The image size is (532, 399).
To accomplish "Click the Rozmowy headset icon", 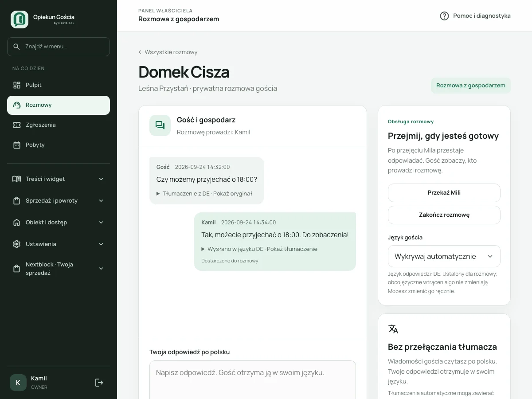I will tap(17, 105).
